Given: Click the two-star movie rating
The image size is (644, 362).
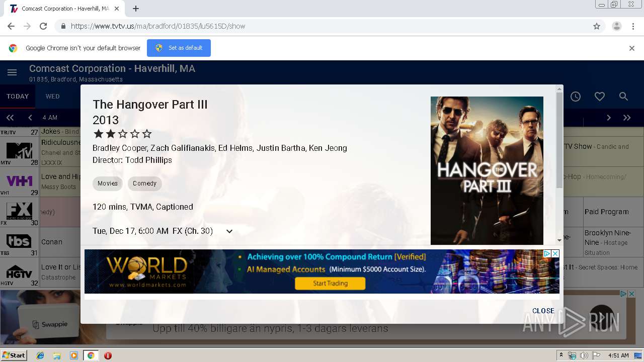Looking at the screenshot, I should click(x=122, y=134).
